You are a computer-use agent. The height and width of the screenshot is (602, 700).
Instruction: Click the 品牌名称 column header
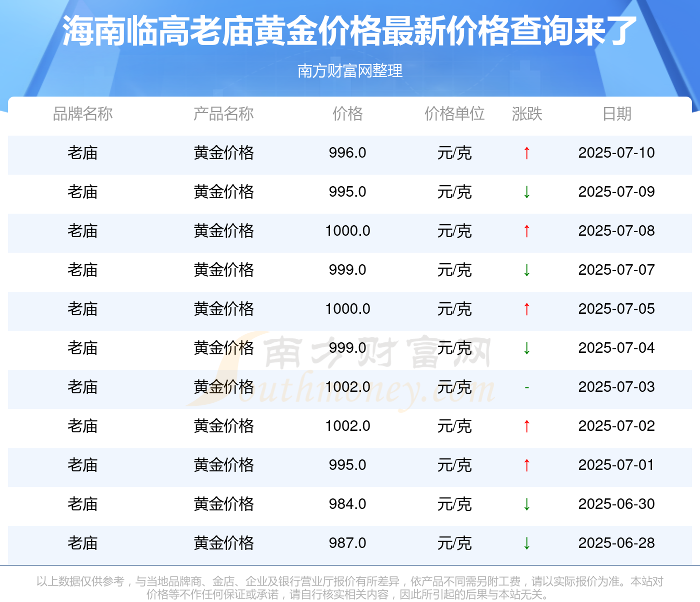point(83,114)
